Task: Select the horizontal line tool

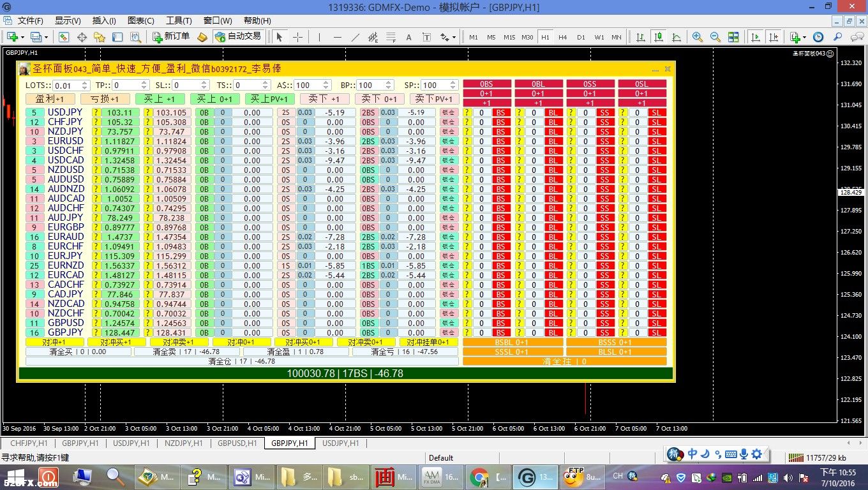Action: (338, 37)
